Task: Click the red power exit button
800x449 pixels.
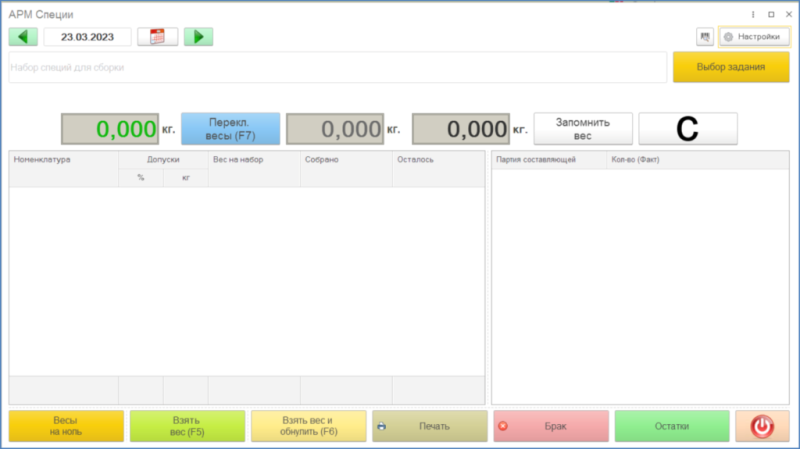Action: pyautogui.click(x=762, y=426)
